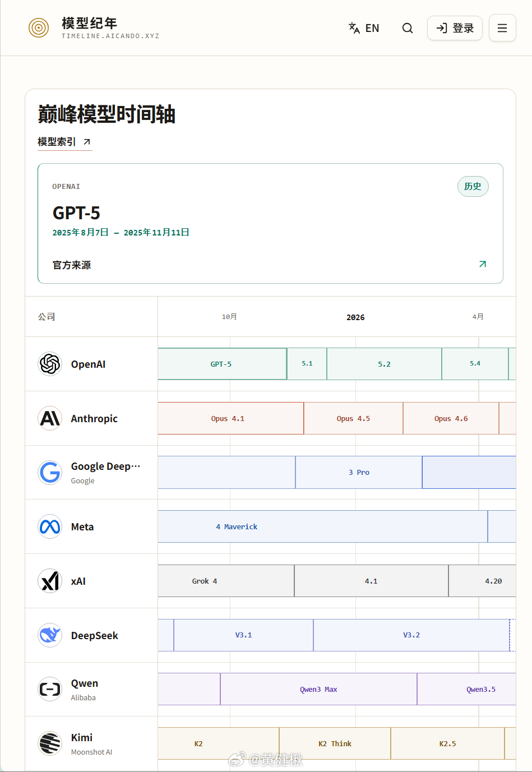This screenshot has width=532, height=772.
Task: Select the OpenAI 5.2 timeline bar
Action: 384,364
